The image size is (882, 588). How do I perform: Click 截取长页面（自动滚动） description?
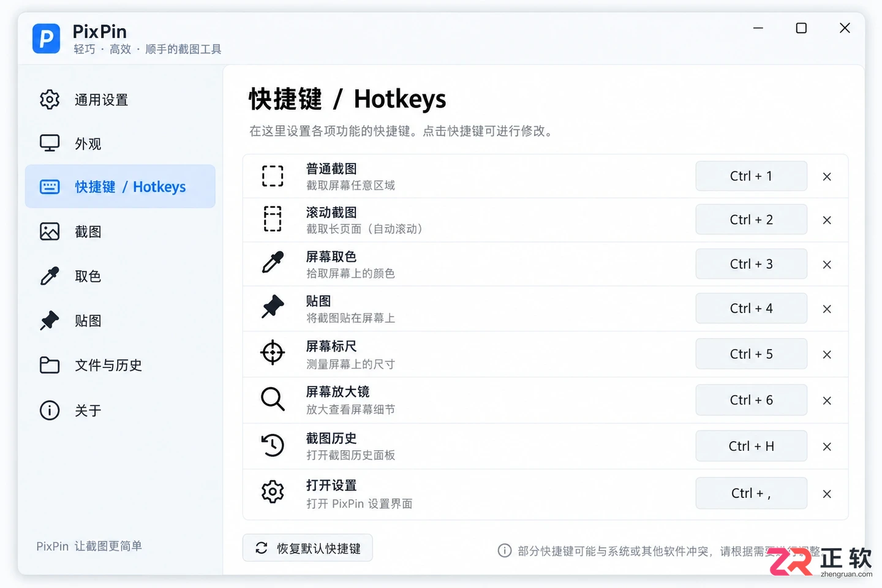pos(364,229)
